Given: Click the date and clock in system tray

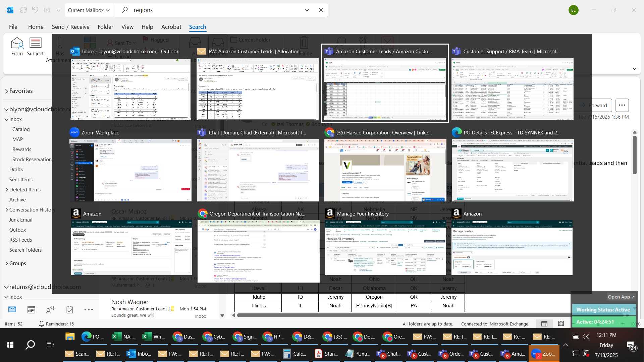Looking at the screenshot, I should (x=606, y=345).
